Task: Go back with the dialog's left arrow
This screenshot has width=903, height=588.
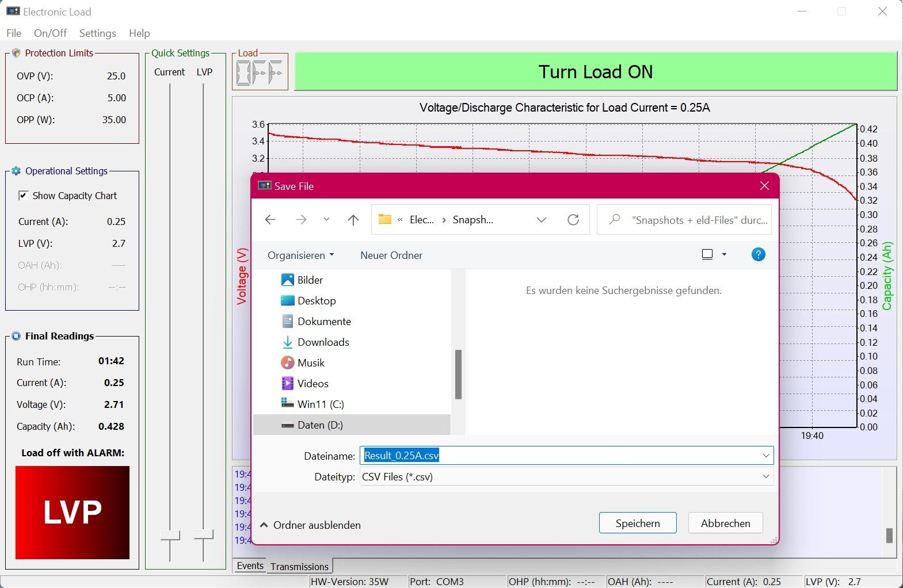Action: [270, 220]
